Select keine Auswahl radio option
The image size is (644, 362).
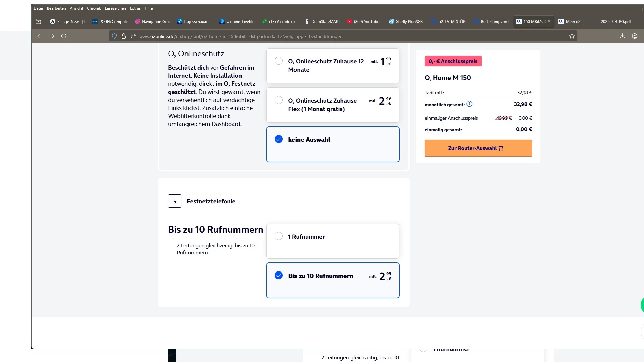pyautogui.click(x=279, y=139)
